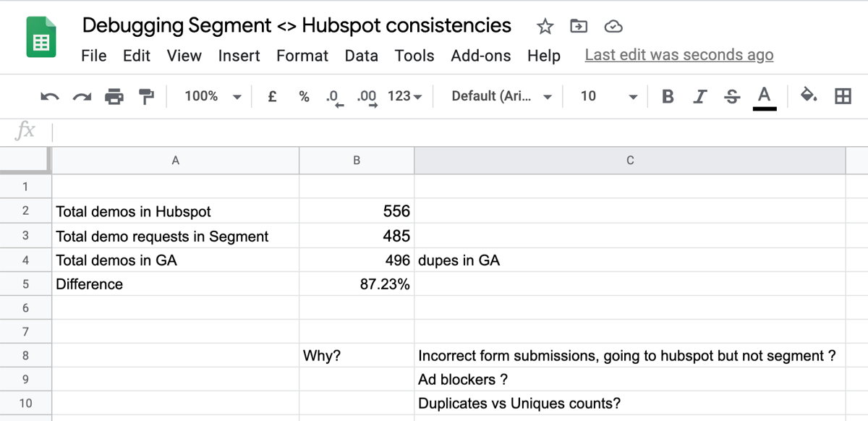
Task: Undo the last action
Action: pyautogui.click(x=49, y=96)
